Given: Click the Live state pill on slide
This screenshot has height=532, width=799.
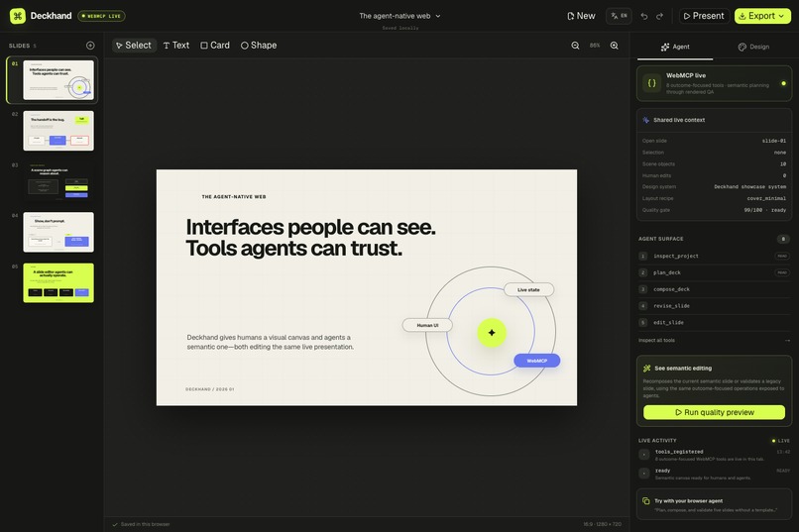Looking at the screenshot, I should (x=528, y=289).
